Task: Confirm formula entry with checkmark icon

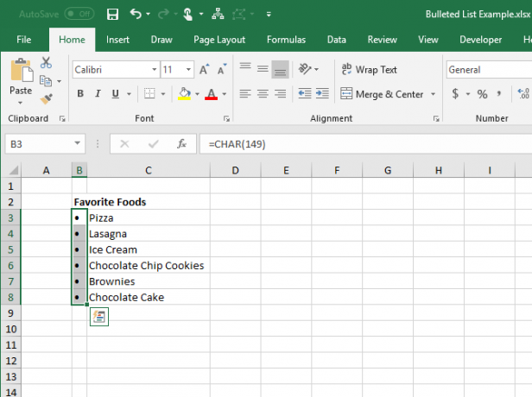Action: click(x=154, y=144)
